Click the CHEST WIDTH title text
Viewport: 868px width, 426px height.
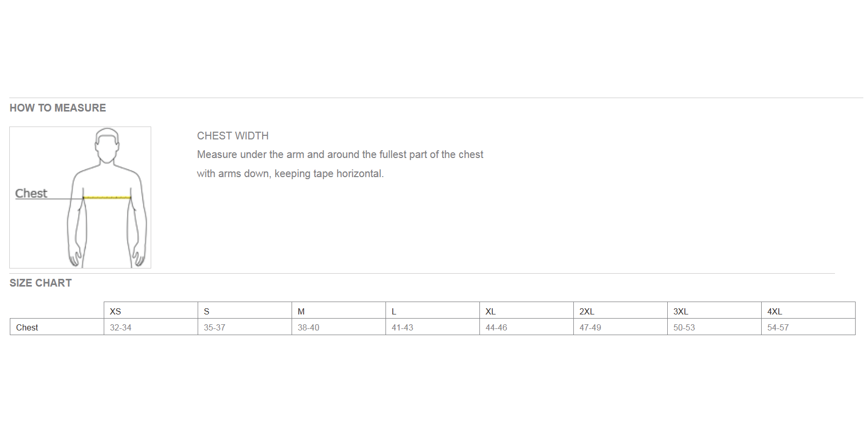pos(233,136)
